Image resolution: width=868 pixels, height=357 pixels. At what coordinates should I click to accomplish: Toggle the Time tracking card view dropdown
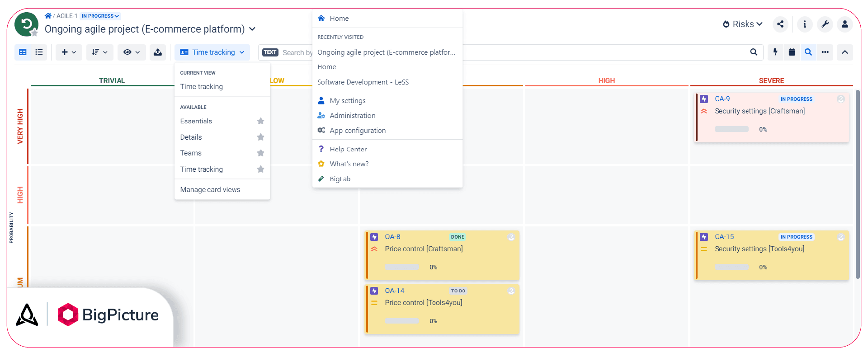pos(212,52)
